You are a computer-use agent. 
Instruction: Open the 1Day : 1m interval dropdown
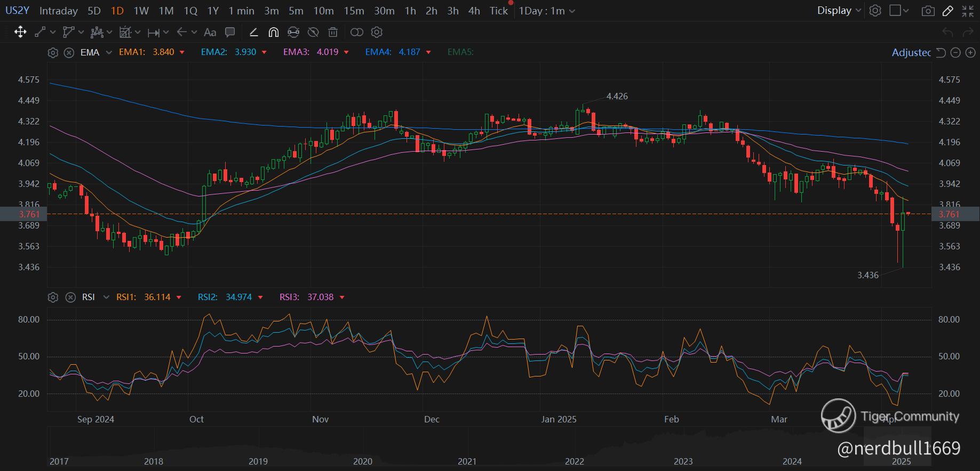(x=546, y=11)
